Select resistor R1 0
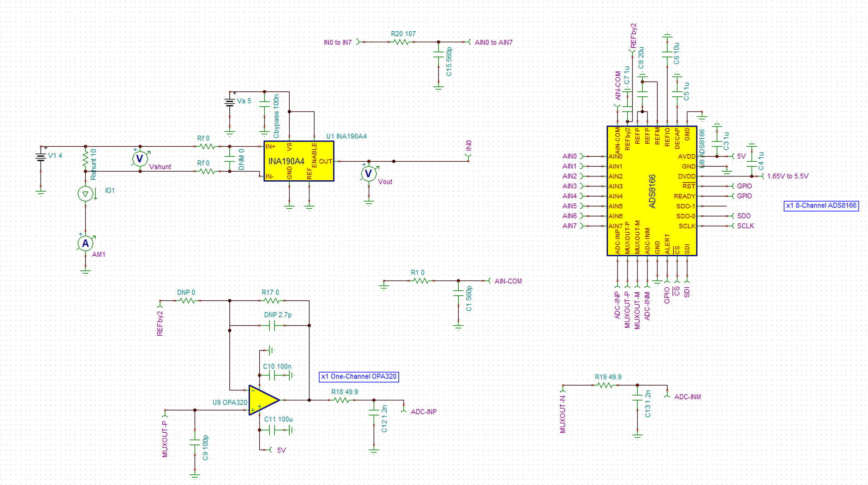This screenshot has width=868, height=485. [421, 281]
